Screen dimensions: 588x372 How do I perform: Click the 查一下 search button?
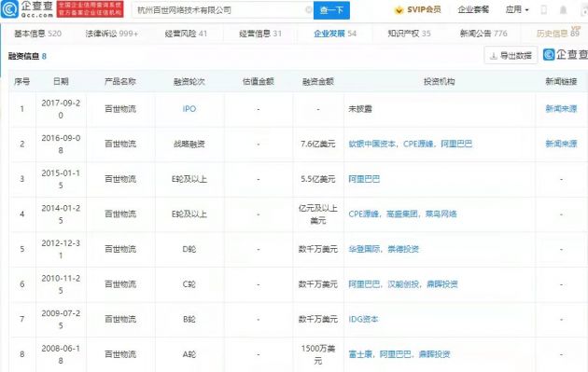click(x=331, y=10)
